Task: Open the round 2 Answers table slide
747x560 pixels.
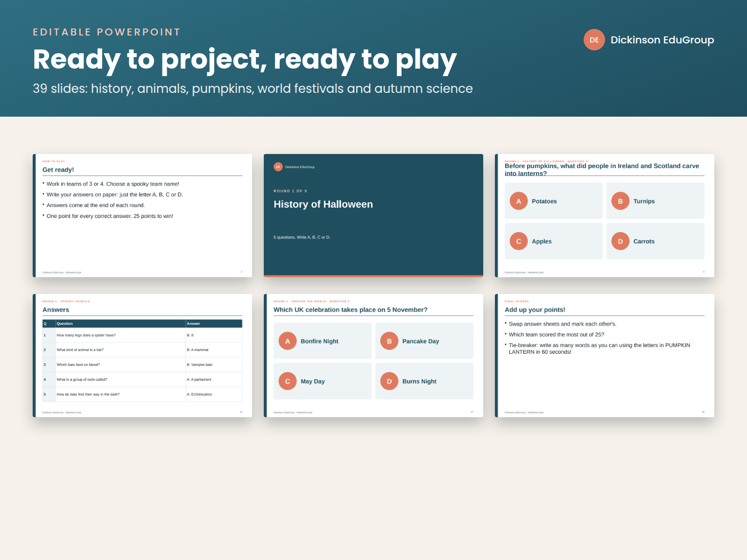Action: (142, 356)
